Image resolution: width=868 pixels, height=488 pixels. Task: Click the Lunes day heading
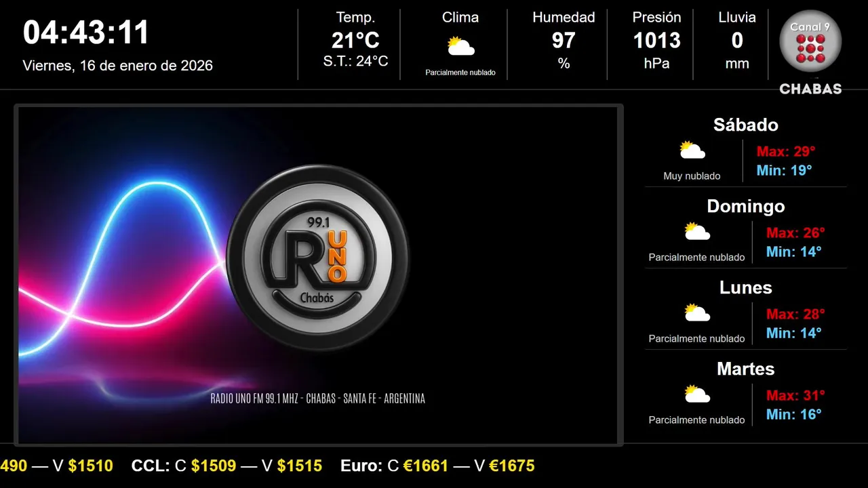[746, 287]
